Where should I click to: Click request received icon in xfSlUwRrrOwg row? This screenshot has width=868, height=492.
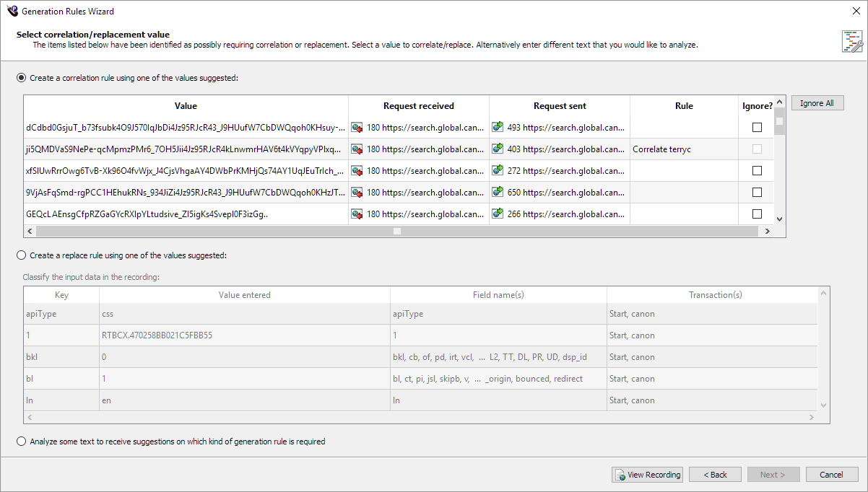pyautogui.click(x=357, y=171)
